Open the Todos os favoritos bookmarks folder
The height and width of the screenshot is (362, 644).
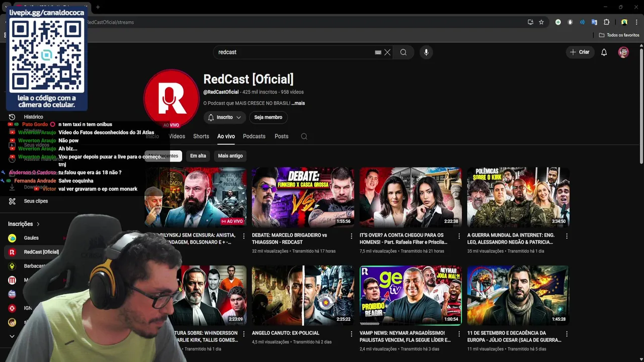(x=619, y=35)
